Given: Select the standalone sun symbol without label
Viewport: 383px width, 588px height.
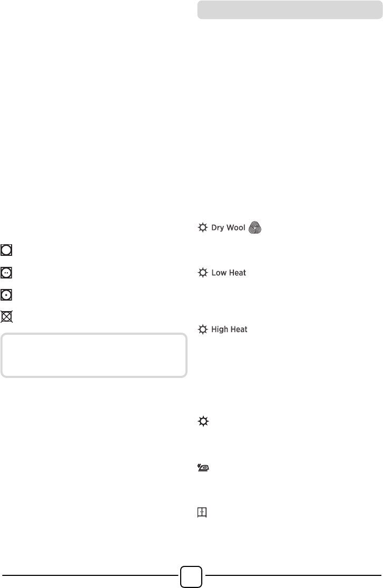Looking at the screenshot, I should click(203, 421).
